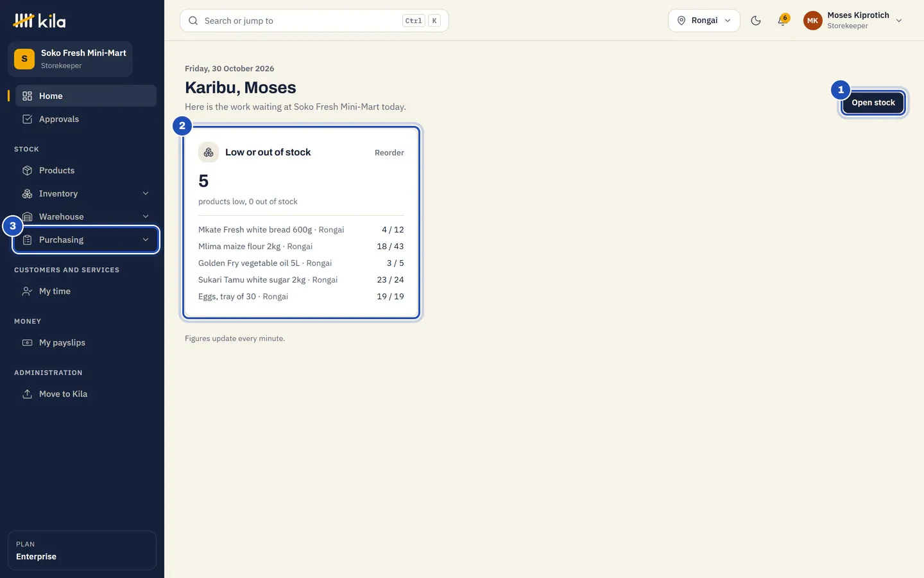Click the Open stock button
Viewport: 924px width, 578px height.
(x=873, y=103)
